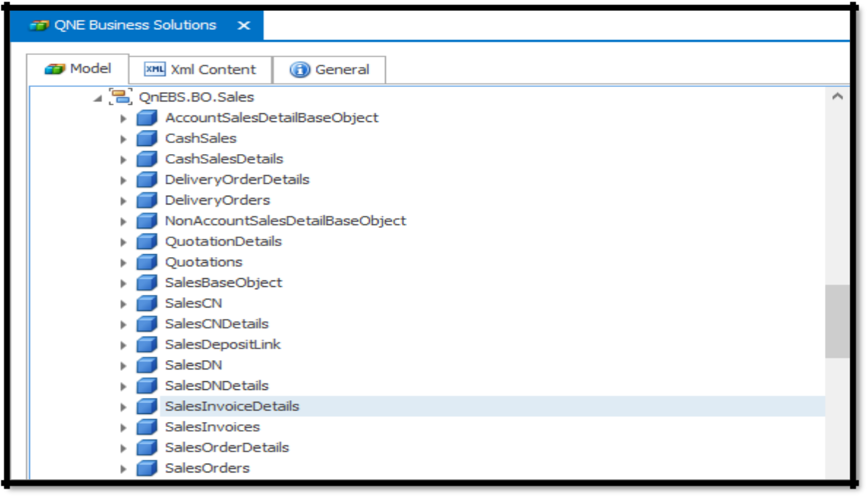Click the cube icon beside SalesCNDetails

147,323
